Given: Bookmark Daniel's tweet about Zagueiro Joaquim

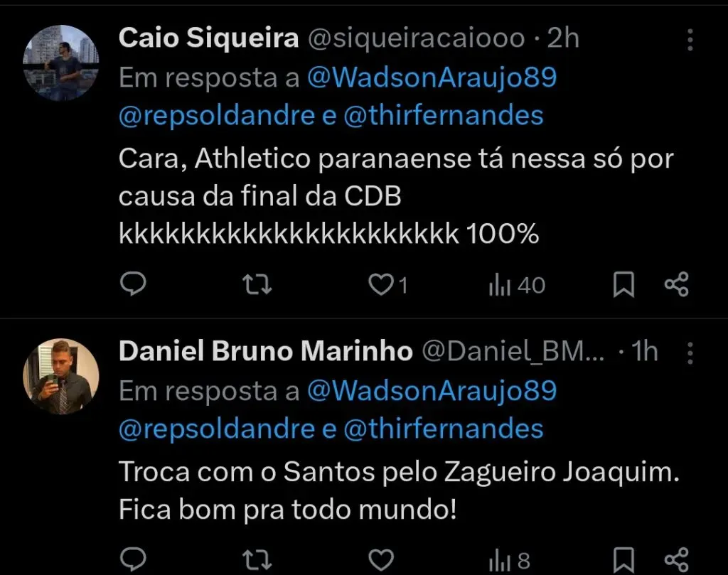Looking at the screenshot, I should click(623, 559).
